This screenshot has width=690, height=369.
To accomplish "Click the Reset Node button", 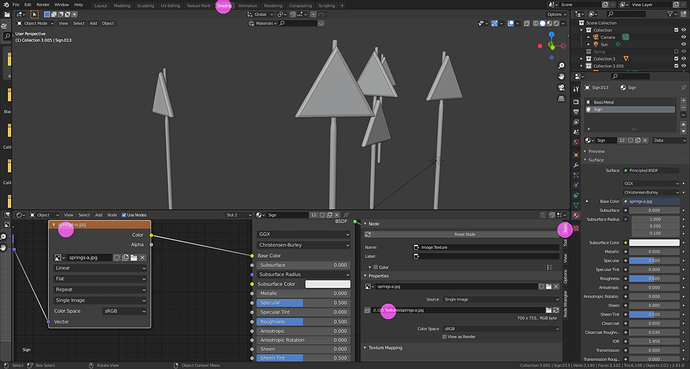I will (465, 234).
